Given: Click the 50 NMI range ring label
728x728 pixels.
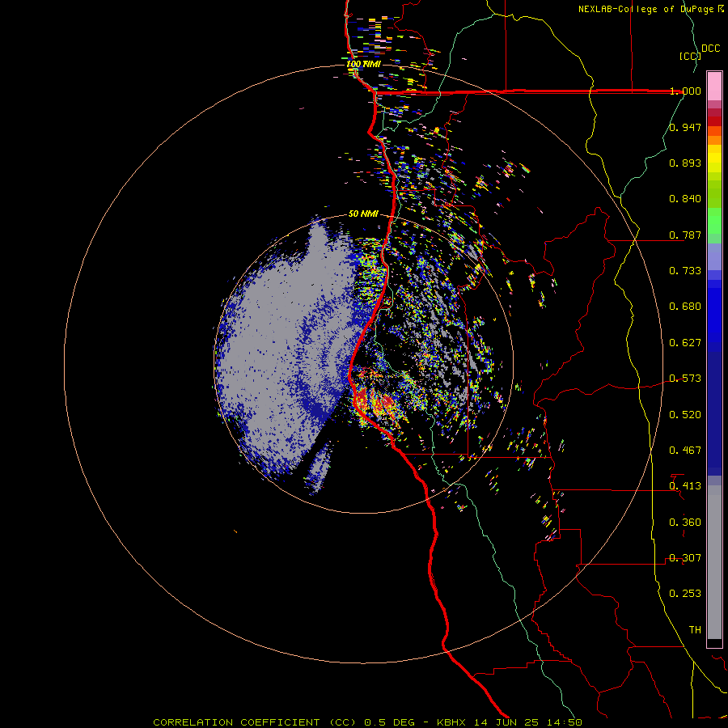Looking at the screenshot, I should [363, 214].
